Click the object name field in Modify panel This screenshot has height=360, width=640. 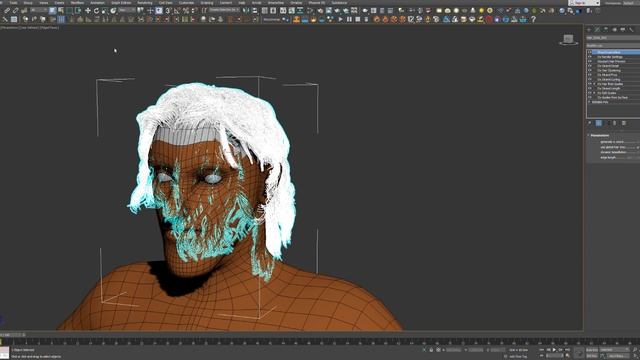click(x=613, y=38)
